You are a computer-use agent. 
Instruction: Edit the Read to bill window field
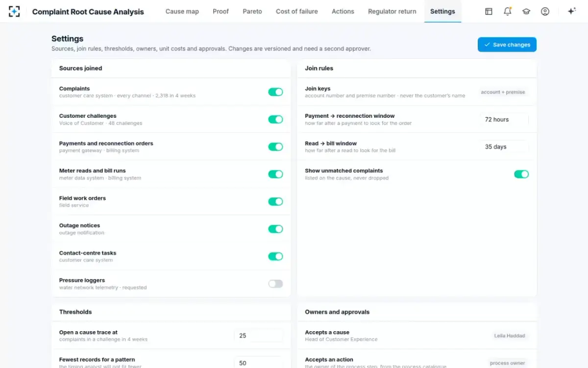pyautogui.click(x=504, y=147)
